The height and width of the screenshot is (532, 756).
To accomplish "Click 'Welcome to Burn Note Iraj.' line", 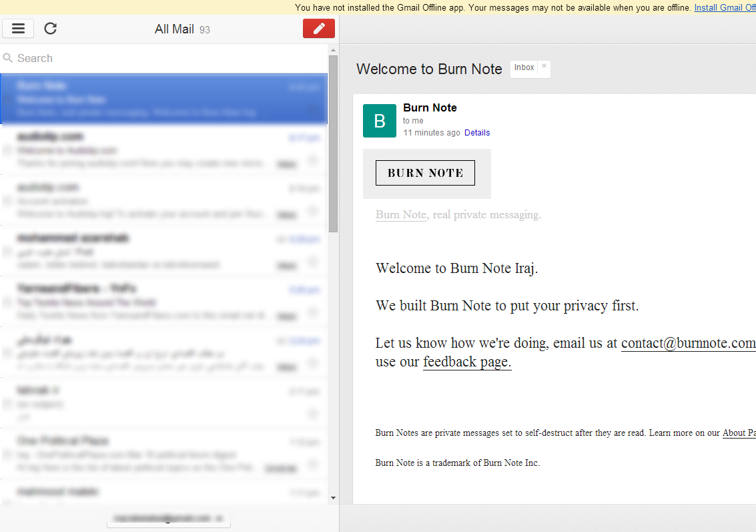I will [456, 268].
